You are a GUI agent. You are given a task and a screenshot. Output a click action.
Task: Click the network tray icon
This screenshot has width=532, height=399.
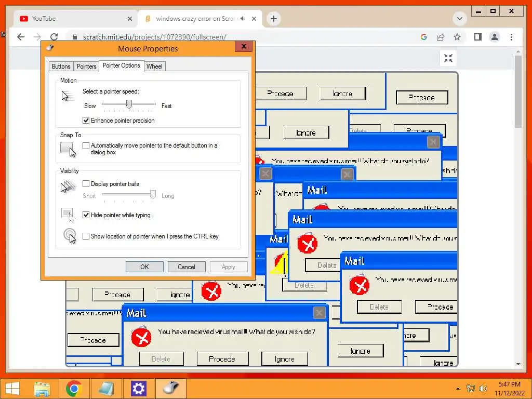[471, 389]
